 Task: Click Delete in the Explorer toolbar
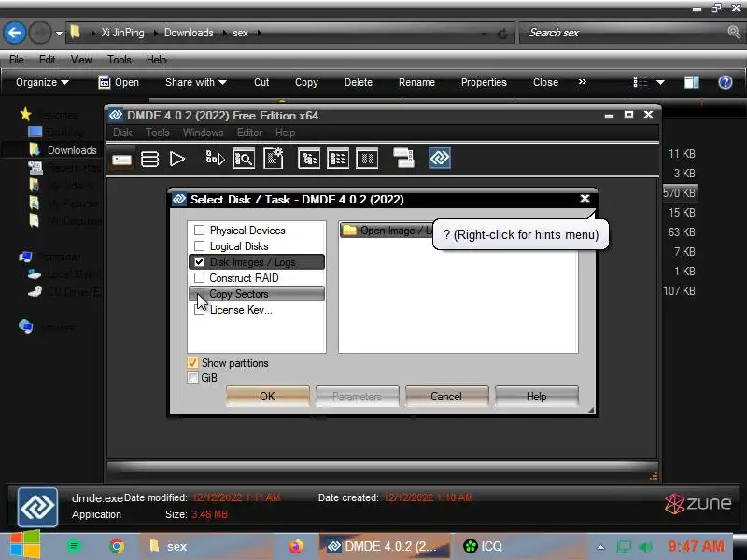(359, 82)
